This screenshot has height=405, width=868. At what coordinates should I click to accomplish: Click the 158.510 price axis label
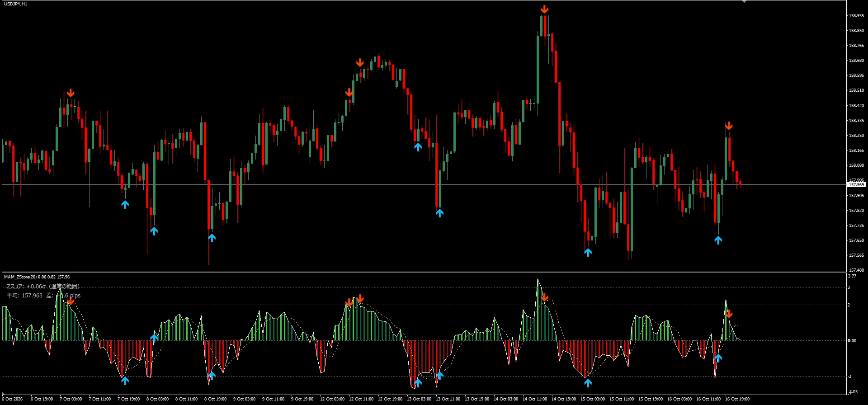(856, 90)
